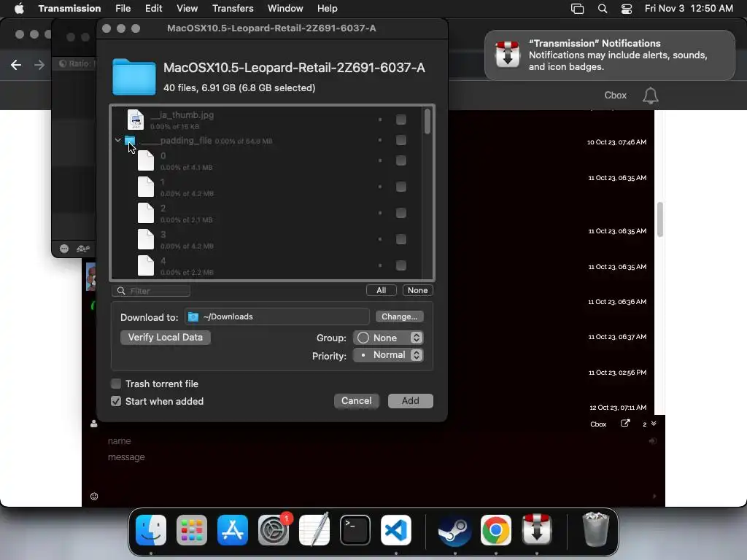Open Cbox chat in a pop-out window
The width and height of the screenshot is (747, 560).
click(x=625, y=424)
